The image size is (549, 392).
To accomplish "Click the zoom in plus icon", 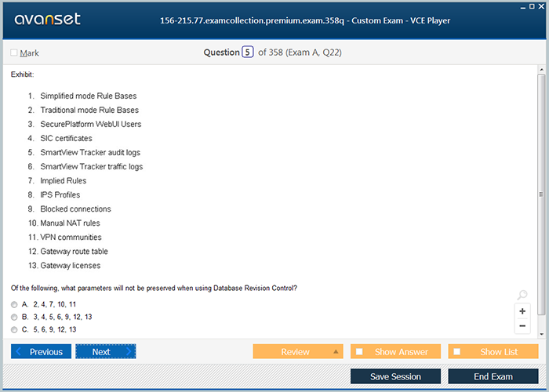I will (x=522, y=311).
